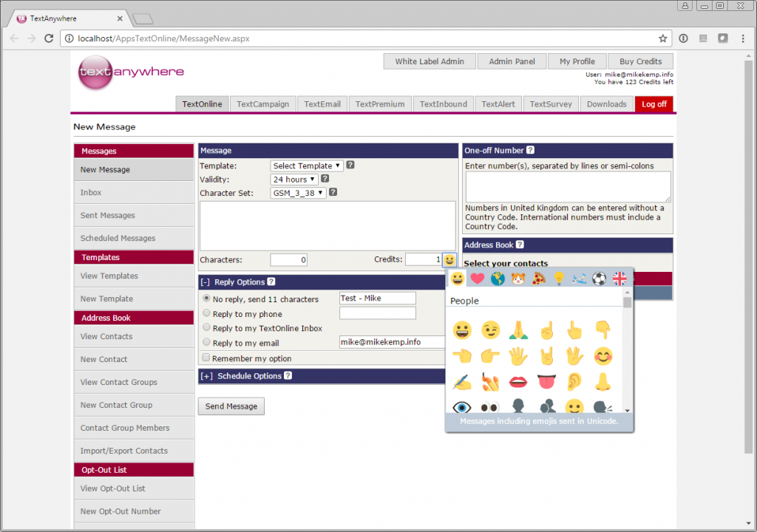Switch to the pizza food emoji category

tap(539, 279)
